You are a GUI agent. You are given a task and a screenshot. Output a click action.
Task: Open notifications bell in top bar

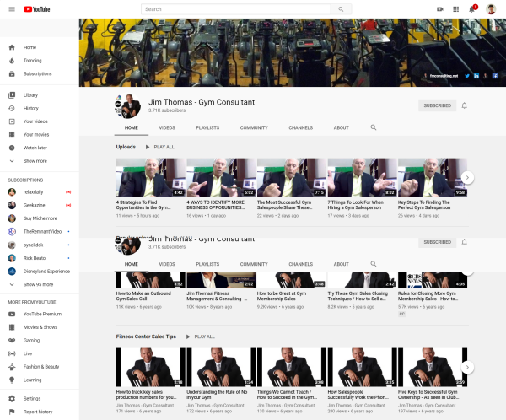pyautogui.click(x=472, y=8)
